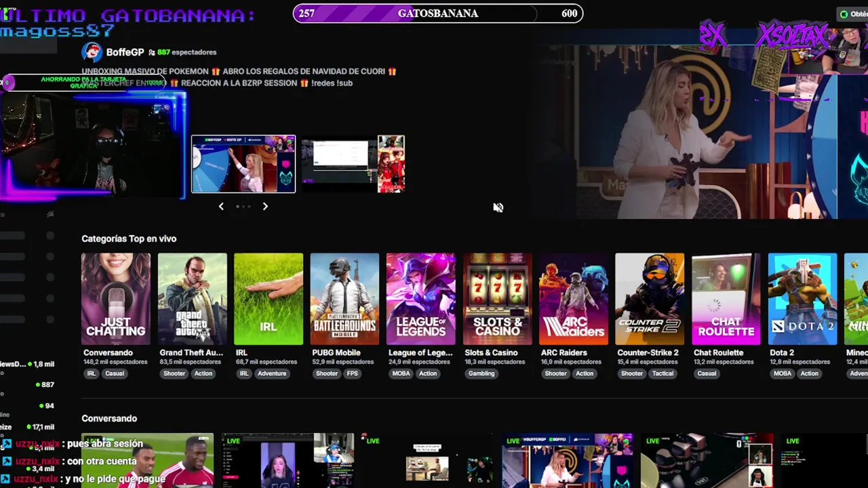Click the Grand Theft Auto V cover

tap(193, 299)
